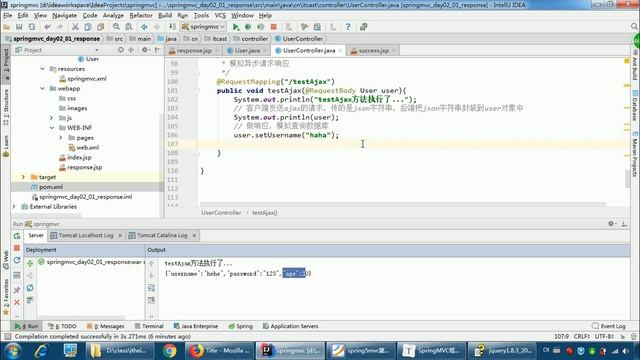Select index.jsp in project tree
Image resolution: width=640 pixels, height=360 pixels.
pos(79,157)
